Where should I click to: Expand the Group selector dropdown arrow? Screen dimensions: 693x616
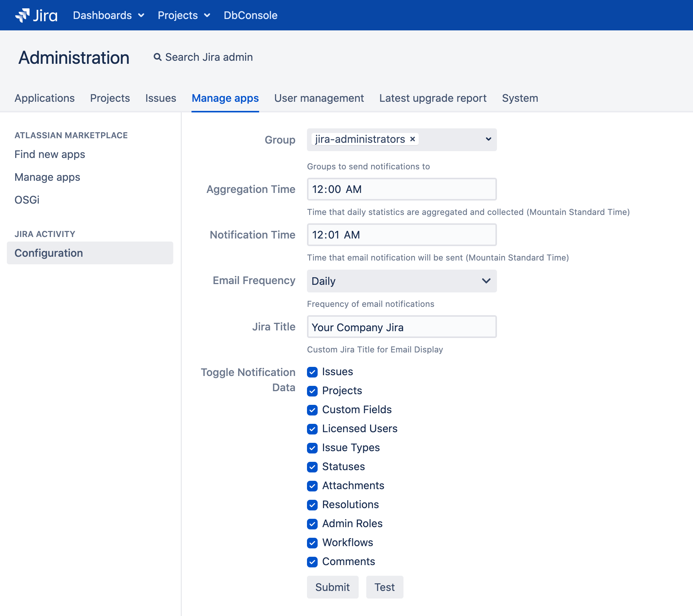(488, 139)
